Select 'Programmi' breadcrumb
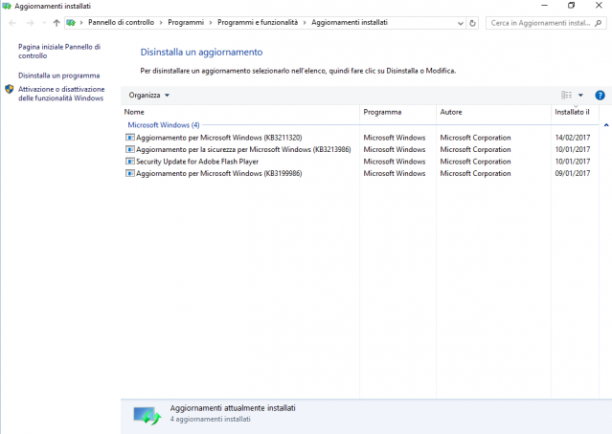 186,23
